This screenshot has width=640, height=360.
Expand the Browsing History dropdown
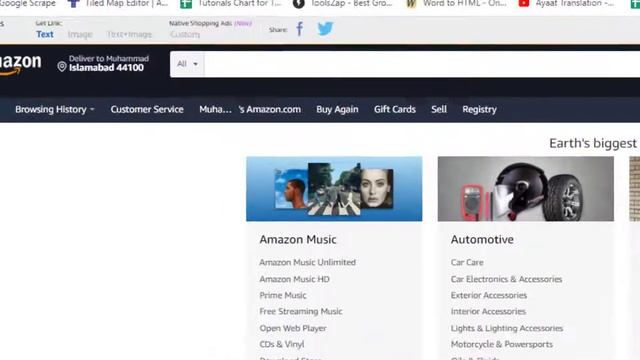point(55,109)
